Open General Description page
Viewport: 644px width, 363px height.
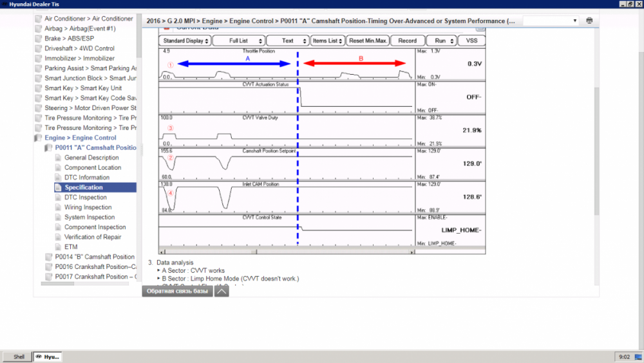(x=91, y=158)
